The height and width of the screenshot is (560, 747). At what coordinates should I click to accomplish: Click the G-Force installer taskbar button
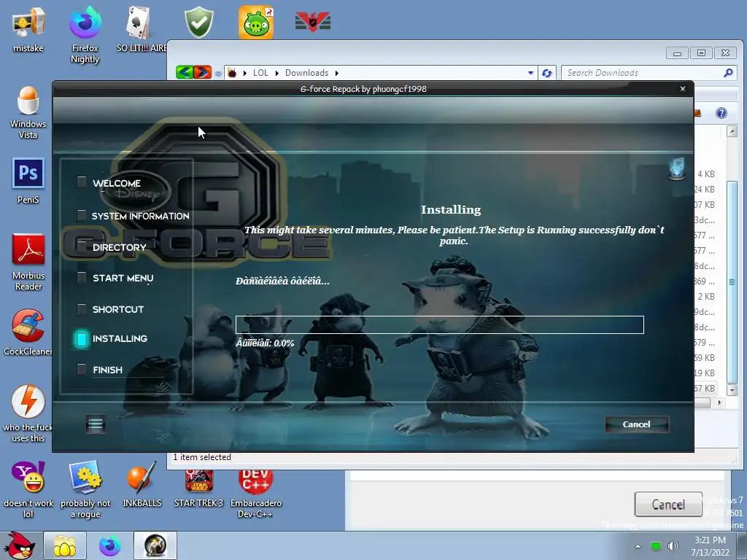(x=155, y=545)
